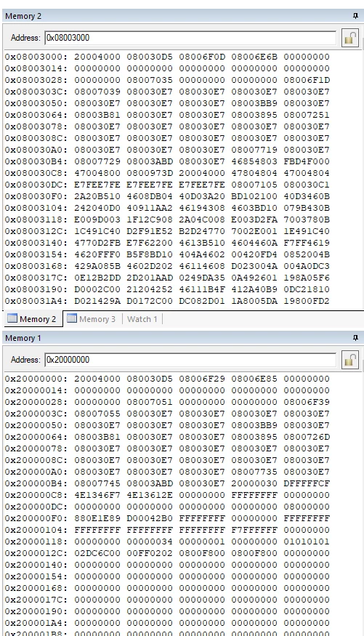
Task: Select value 08007039 in Memory 2
Action: click(x=97, y=92)
